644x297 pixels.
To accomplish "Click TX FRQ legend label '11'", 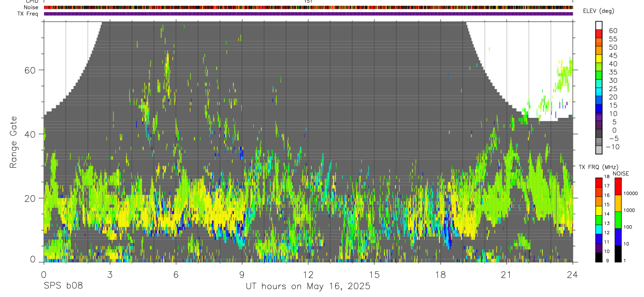I will click(x=607, y=242).
